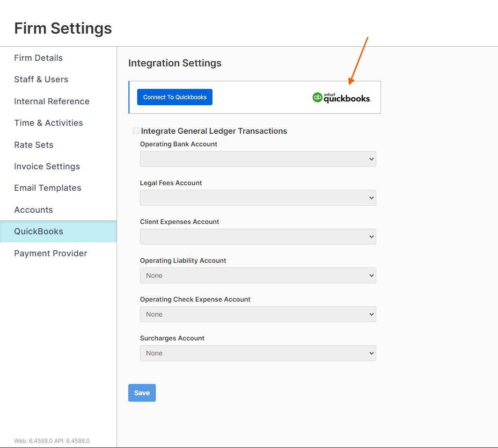This screenshot has height=448, width=498.
Task: Click the Operating Bank Account label
Action: tap(178, 144)
